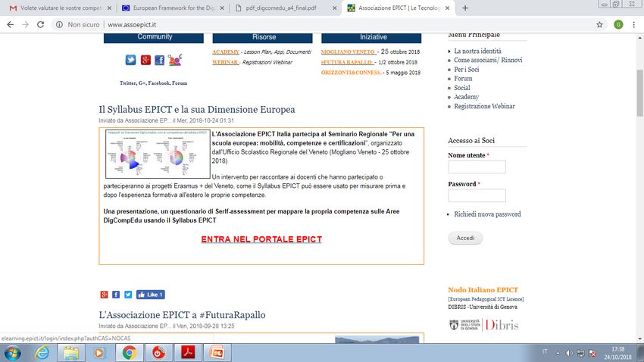Click the ENTRA NEL PORTALE EPICT link
The width and height of the screenshot is (644, 362).
pos(261,239)
